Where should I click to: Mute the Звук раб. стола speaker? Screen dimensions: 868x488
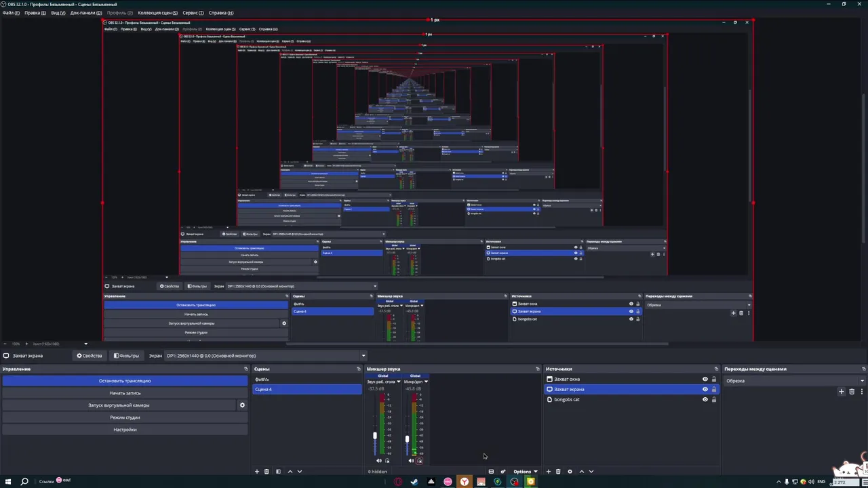pos(379,461)
